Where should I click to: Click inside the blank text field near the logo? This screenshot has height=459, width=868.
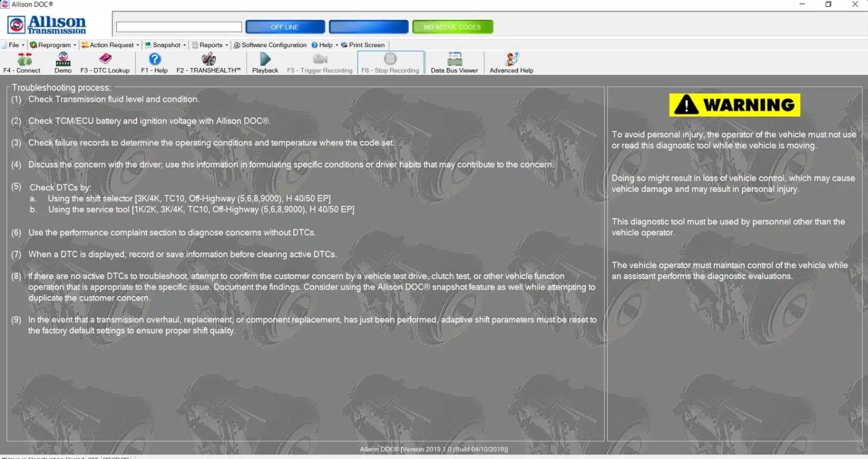tap(179, 26)
